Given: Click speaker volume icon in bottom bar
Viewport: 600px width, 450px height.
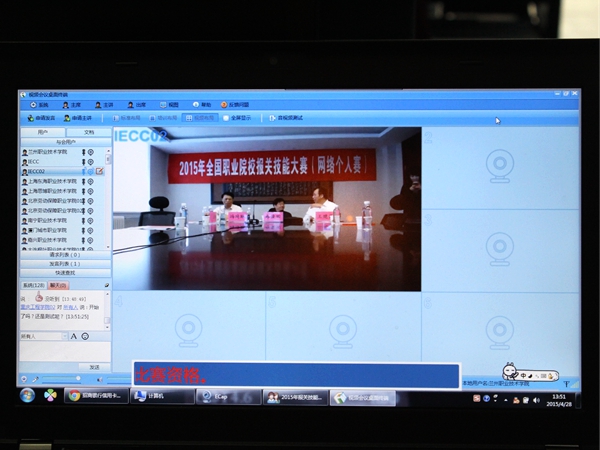Looking at the screenshot, I should 99,380.
